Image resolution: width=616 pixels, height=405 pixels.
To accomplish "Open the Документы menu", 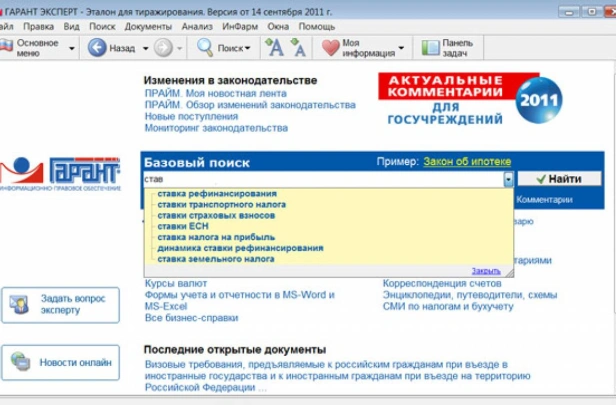I will tap(148, 27).
